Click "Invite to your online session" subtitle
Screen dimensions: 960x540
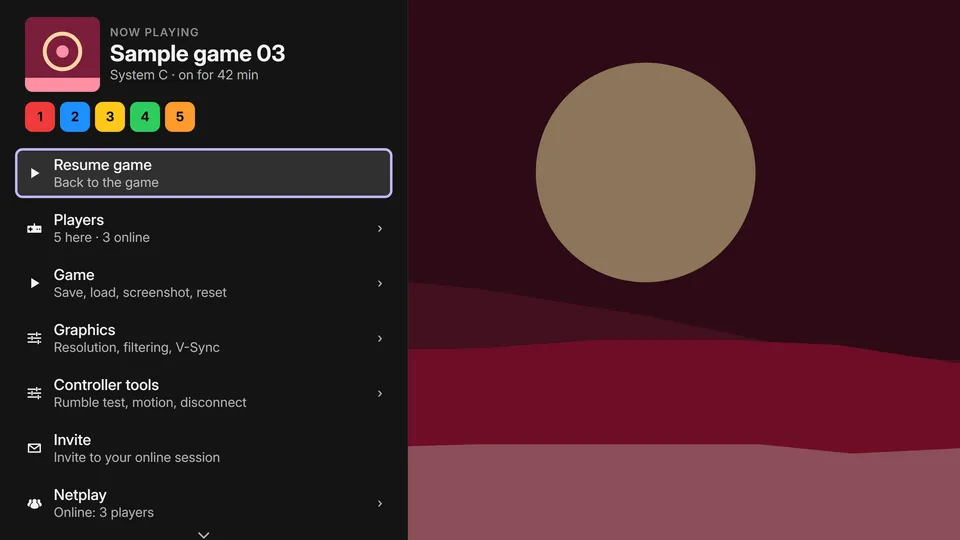[137, 457]
